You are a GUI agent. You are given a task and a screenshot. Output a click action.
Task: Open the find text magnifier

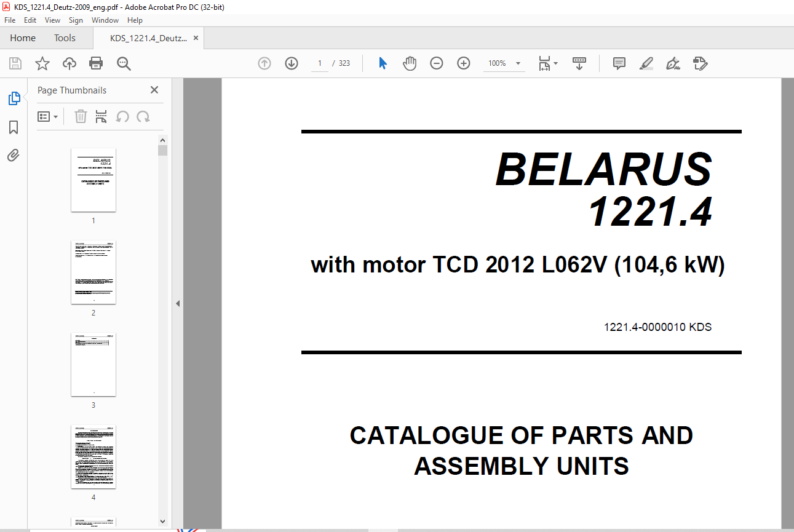click(124, 63)
